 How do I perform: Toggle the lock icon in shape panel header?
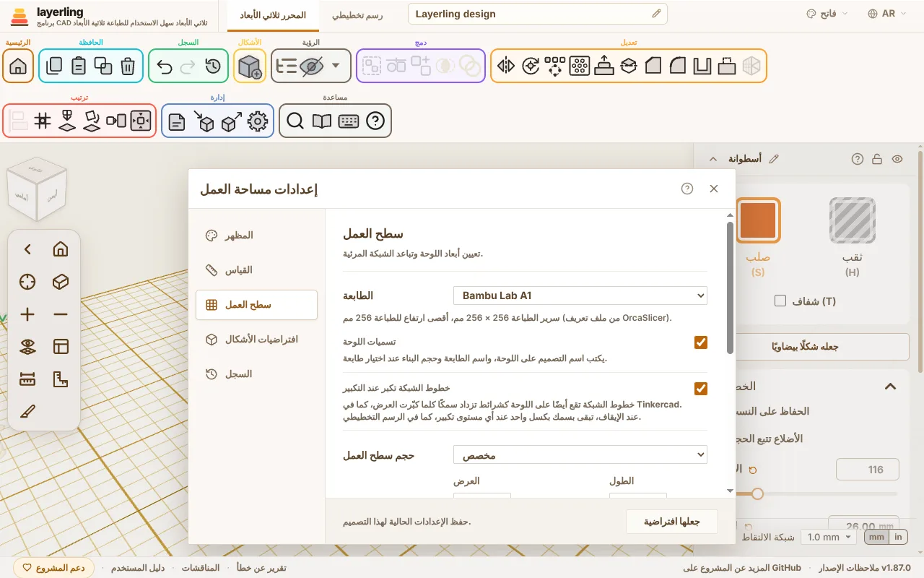pos(877,159)
